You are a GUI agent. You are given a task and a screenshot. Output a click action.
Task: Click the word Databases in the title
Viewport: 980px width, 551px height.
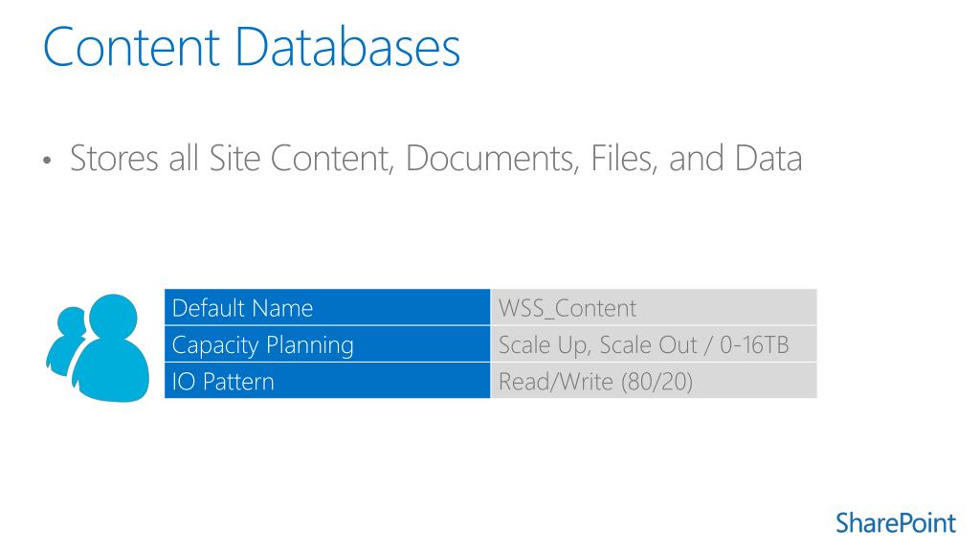[348, 47]
